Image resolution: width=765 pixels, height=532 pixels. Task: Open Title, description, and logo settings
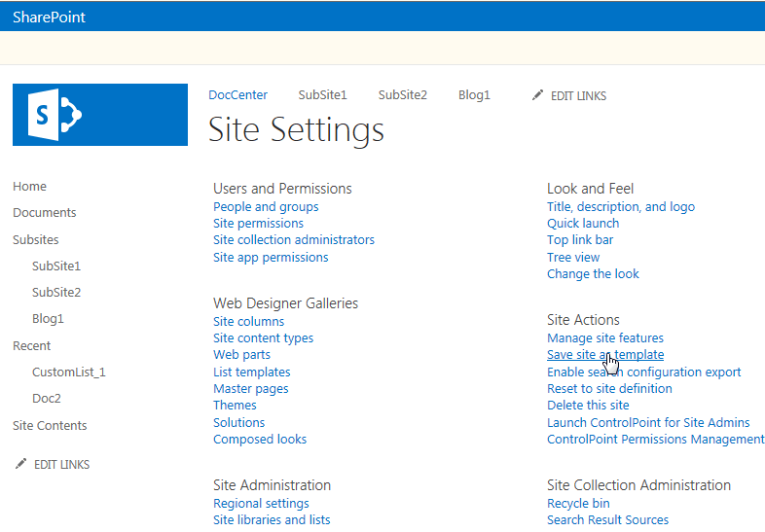(621, 206)
